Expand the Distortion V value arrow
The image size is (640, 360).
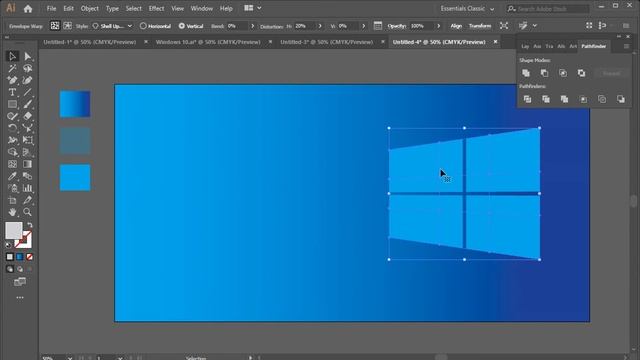(364, 26)
